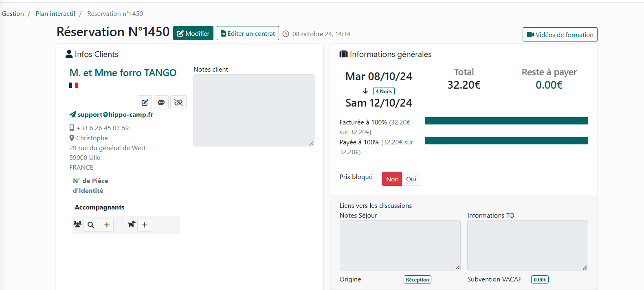Screen dimensions: 644x290
Task: Click the Facturée à 100% progress bar
Action: tap(506, 121)
